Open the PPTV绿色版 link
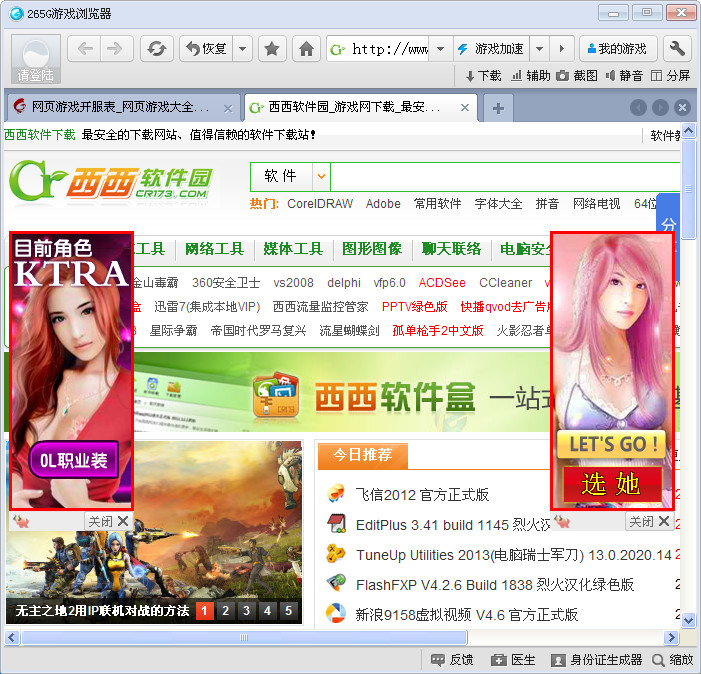701x674 pixels. tap(414, 307)
